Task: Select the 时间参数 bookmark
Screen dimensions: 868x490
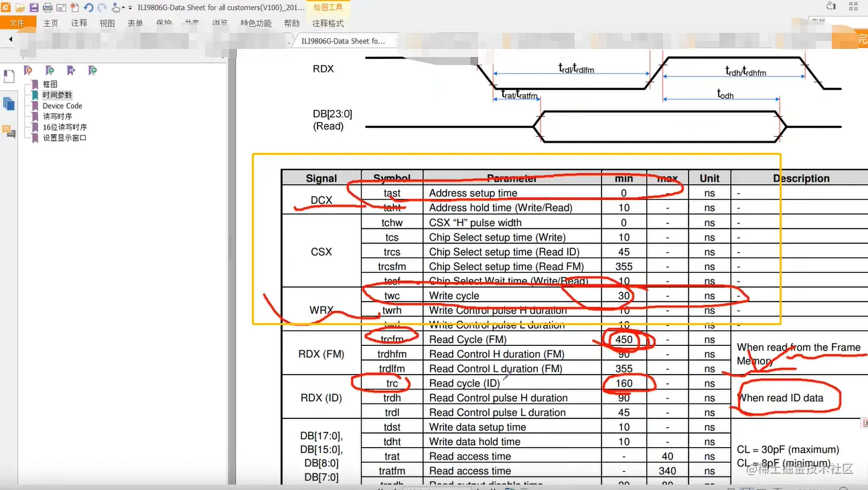Action: click(x=57, y=95)
